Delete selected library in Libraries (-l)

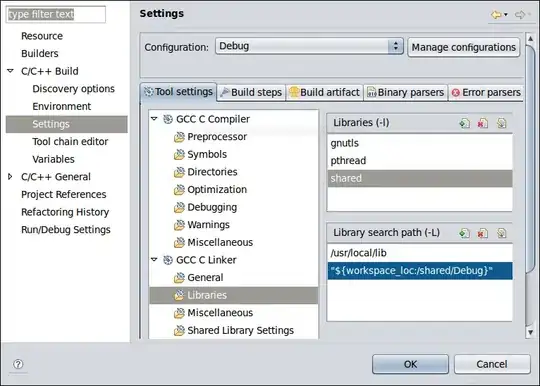tap(483, 123)
